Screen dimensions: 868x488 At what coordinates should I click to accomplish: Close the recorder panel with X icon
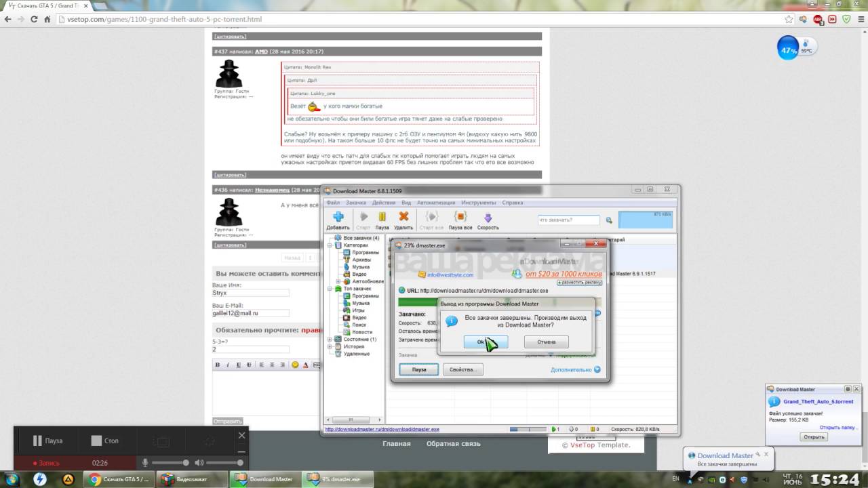pos(241,436)
